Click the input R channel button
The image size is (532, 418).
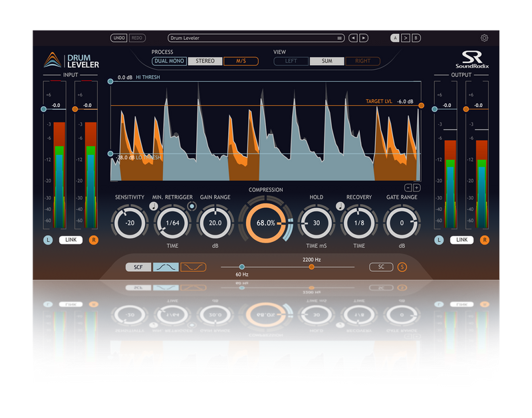click(x=94, y=240)
